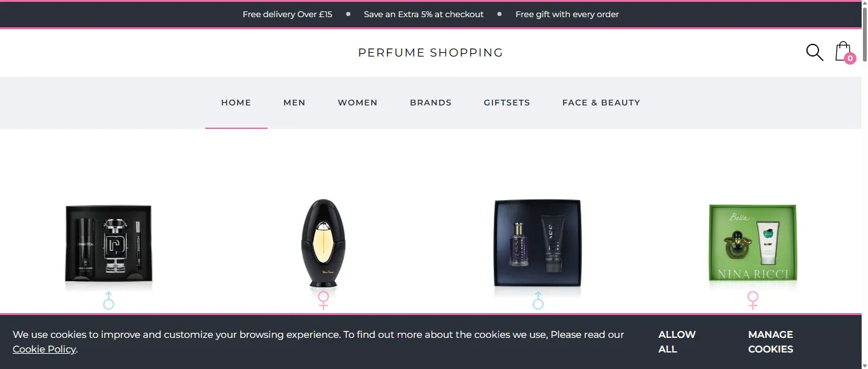The height and width of the screenshot is (369, 868).
Task: Switch to the MEN section
Action: click(x=294, y=102)
